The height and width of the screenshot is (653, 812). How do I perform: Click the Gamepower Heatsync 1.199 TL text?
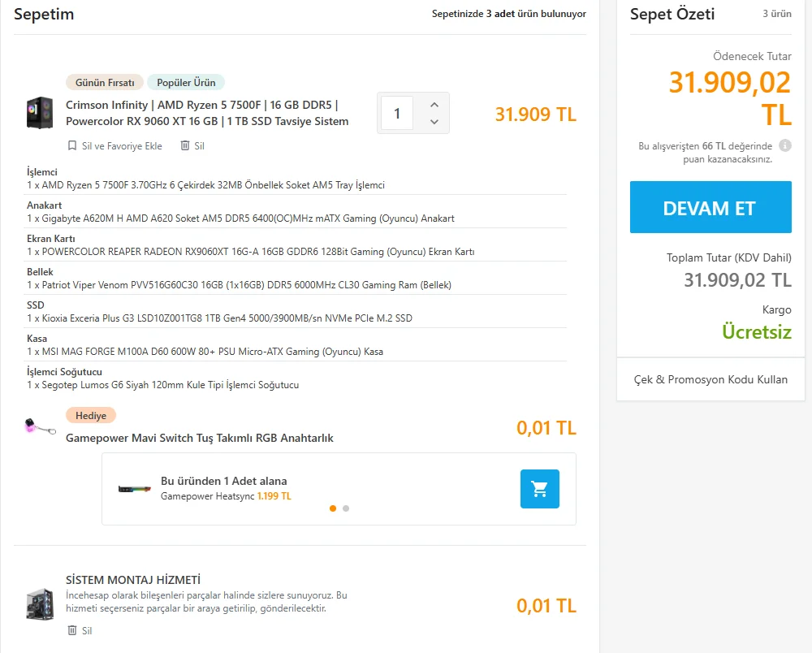point(226,496)
